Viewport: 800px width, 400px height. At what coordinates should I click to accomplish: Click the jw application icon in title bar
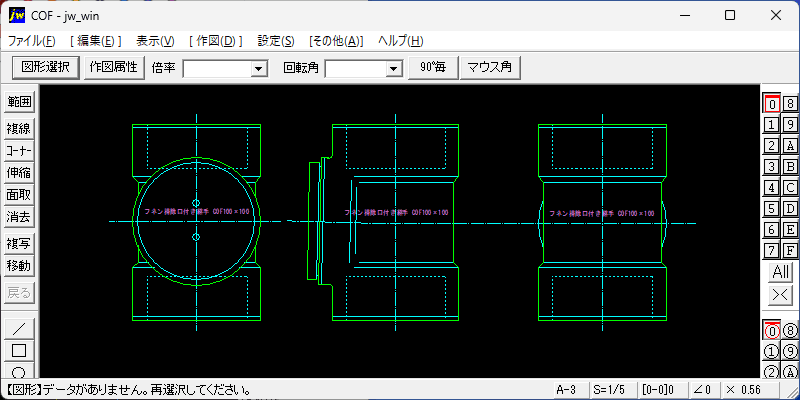click(16, 16)
